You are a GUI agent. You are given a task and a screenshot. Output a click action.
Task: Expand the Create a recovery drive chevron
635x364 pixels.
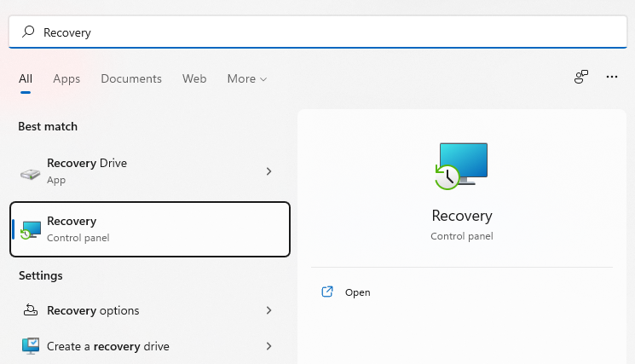click(x=268, y=346)
